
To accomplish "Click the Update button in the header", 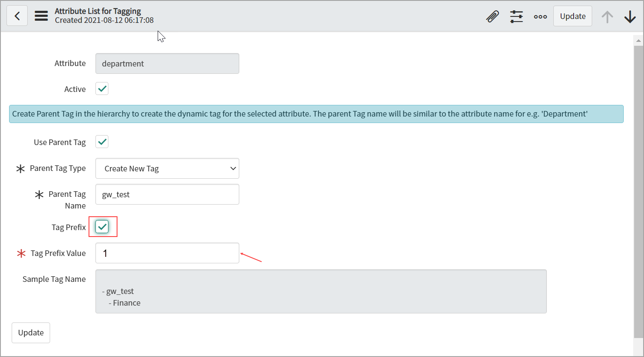I will coord(573,16).
